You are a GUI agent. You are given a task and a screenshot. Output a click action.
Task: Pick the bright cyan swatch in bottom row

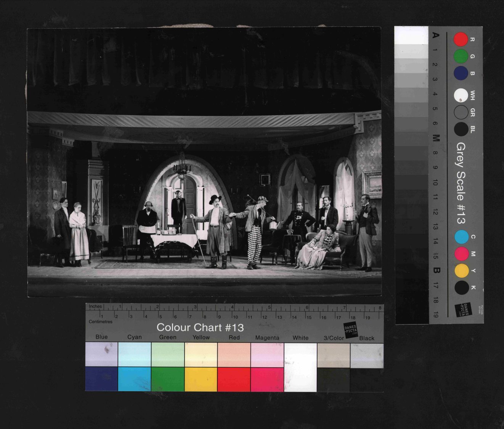coord(135,379)
